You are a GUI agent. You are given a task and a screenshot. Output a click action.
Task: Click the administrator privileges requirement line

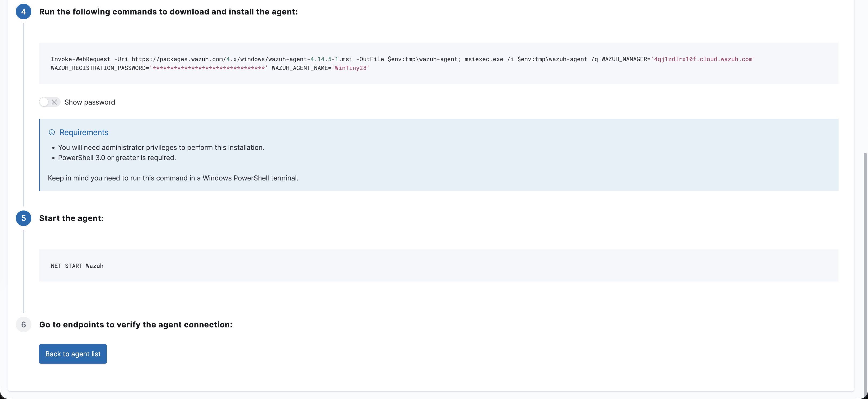(161, 147)
